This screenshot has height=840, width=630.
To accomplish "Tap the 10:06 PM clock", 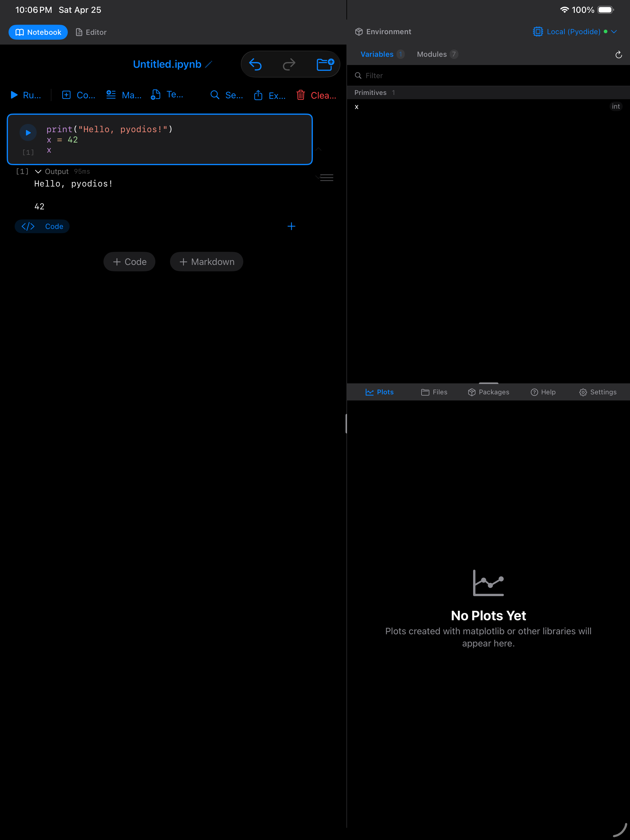I will tap(34, 10).
